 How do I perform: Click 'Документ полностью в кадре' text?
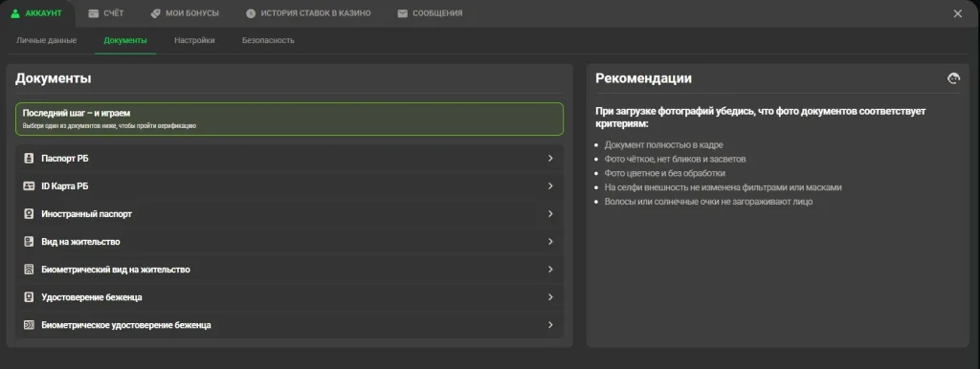[x=663, y=145]
